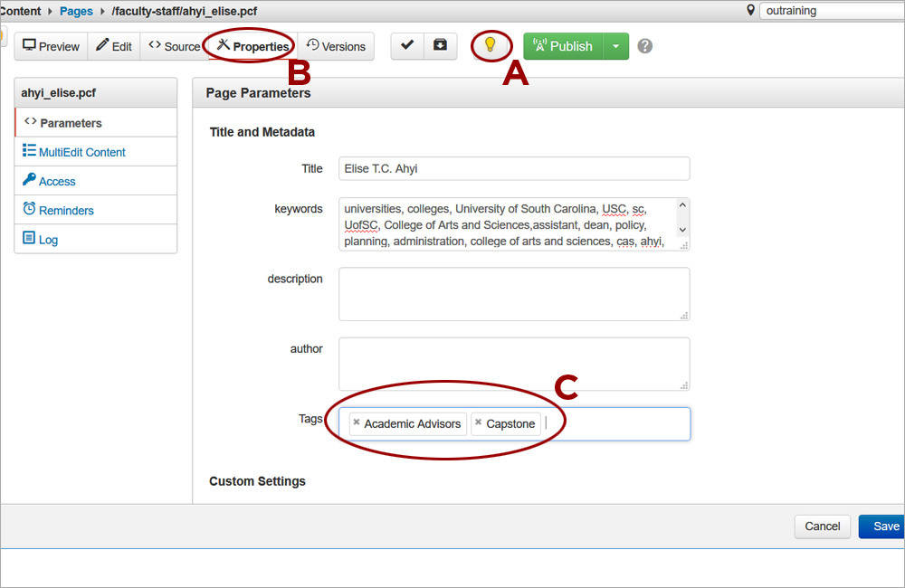Expand the Publish dropdown arrow
The width and height of the screenshot is (905, 588).
point(615,46)
